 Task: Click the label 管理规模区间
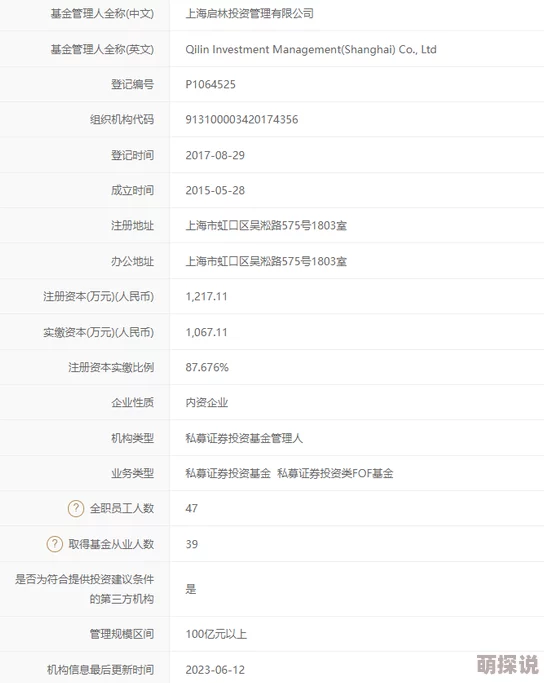click(x=122, y=634)
